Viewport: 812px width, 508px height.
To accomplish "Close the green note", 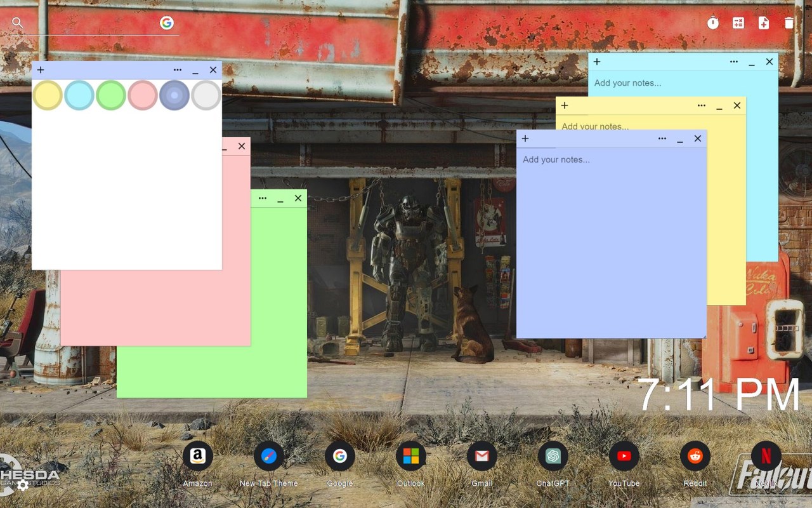I will [x=298, y=198].
